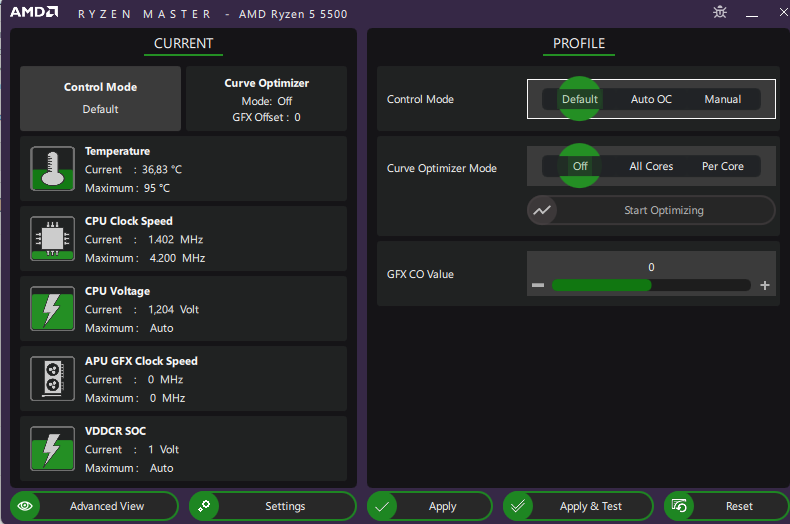Click the Control Mode Default tile
The width and height of the screenshot is (790, 524).
100,98
